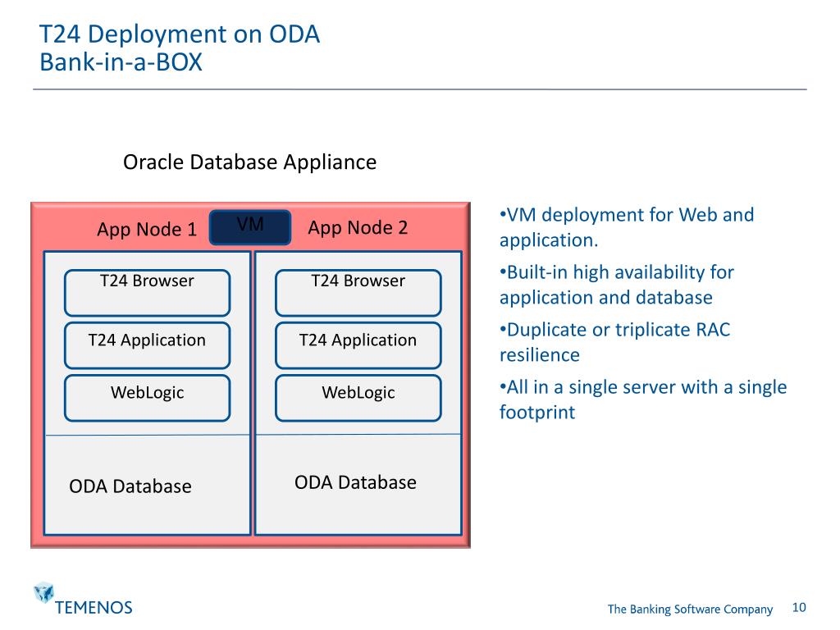This screenshot has height=630, width=840.
Task: Select T24 Application box in App Node 2
Action: point(358,345)
